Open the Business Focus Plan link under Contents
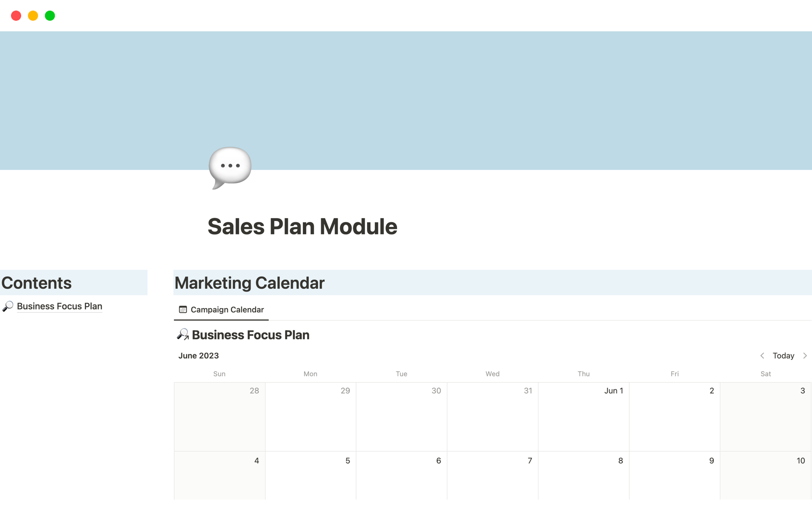 point(60,306)
